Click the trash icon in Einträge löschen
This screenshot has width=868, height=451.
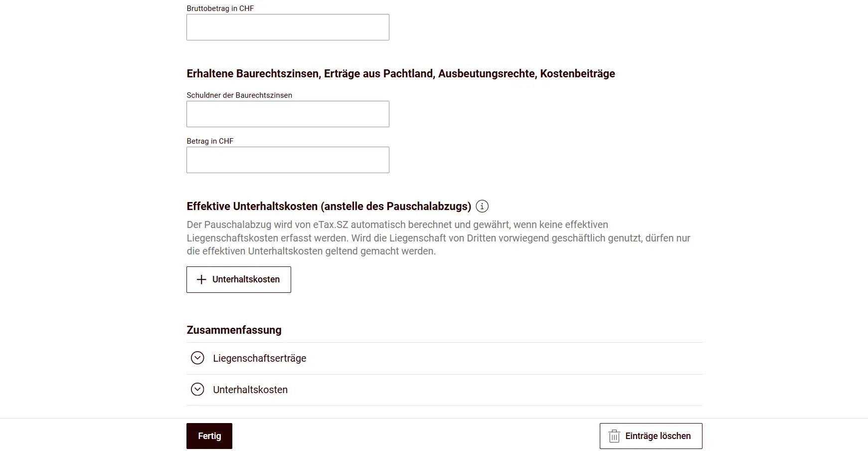pos(614,436)
